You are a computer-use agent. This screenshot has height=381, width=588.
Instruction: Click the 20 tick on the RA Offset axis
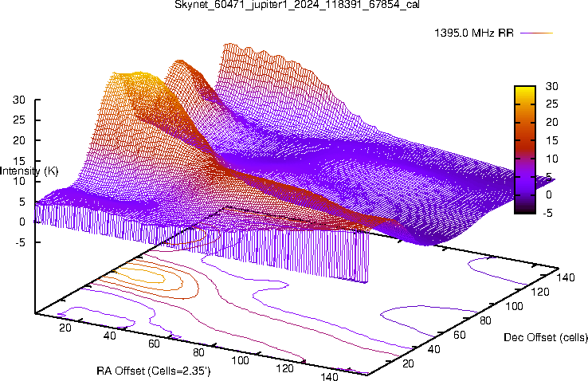click(65, 328)
